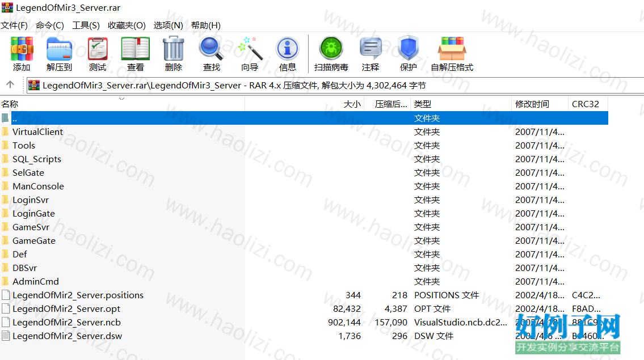Sort by Modified time (修改时间) column

(x=540, y=104)
